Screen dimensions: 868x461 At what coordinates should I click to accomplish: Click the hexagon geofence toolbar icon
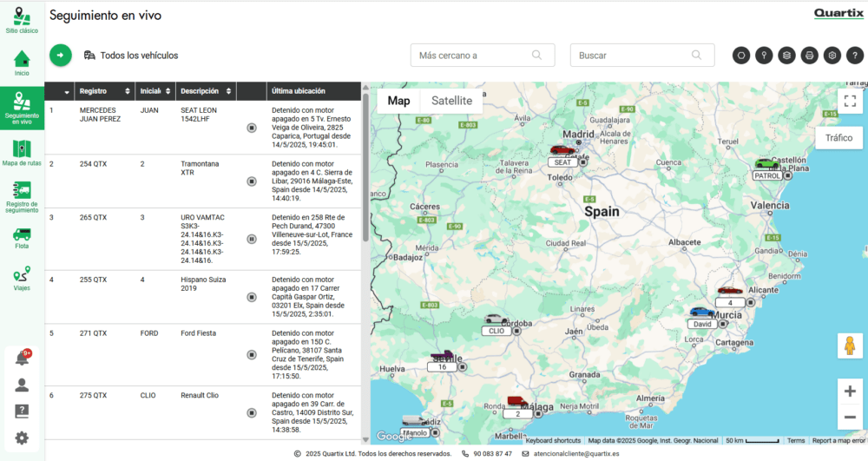point(741,56)
